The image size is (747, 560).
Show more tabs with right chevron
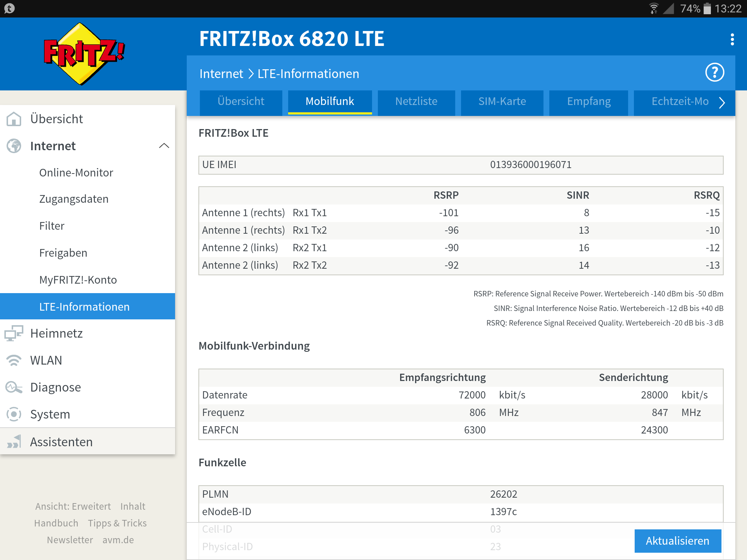pyautogui.click(x=722, y=102)
